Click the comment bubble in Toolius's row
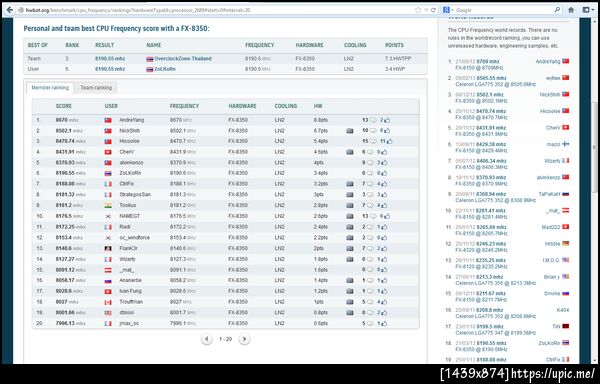This screenshot has width=600, height=384. [x=370, y=205]
